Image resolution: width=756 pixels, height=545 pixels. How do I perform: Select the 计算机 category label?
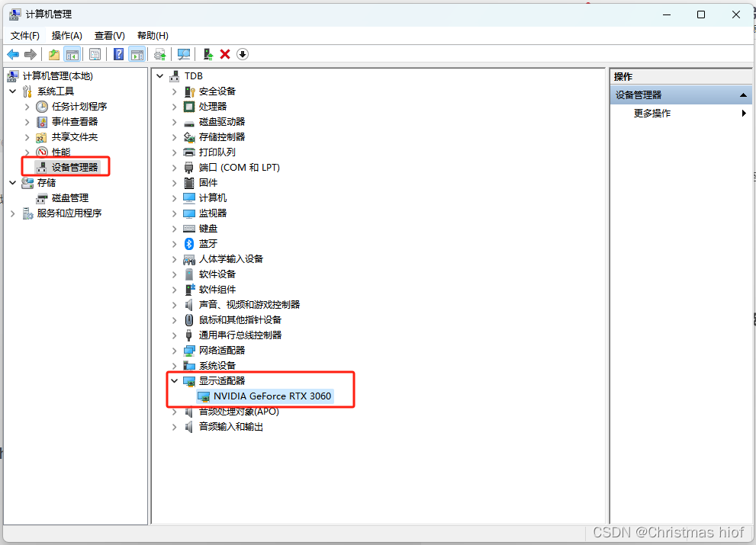coord(213,198)
